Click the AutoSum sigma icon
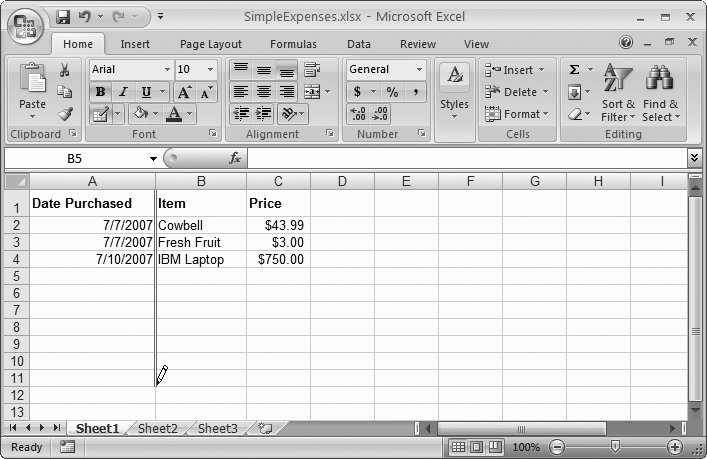This screenshot has height=459, width=707. (x=574, y=69)
